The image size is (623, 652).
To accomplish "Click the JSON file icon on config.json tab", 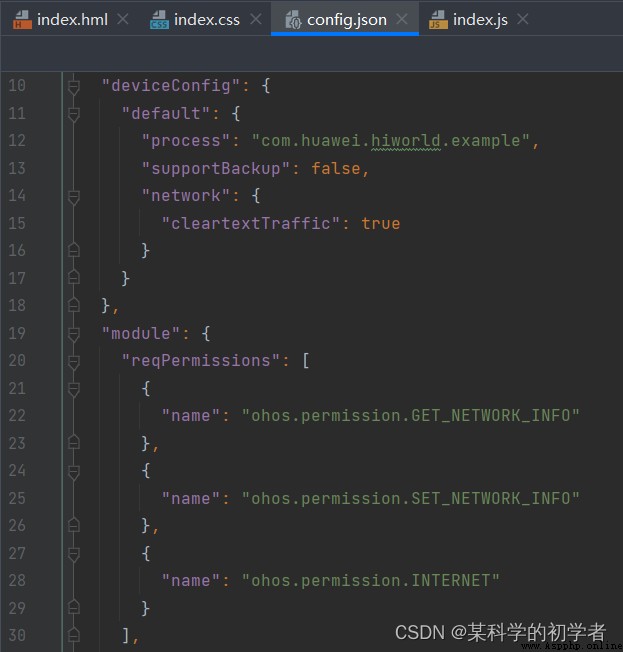I will [x=293, y=20].
